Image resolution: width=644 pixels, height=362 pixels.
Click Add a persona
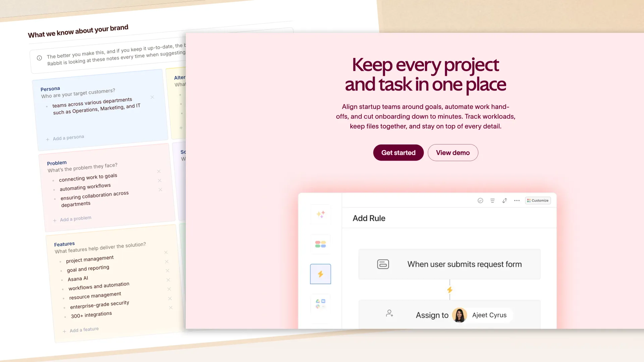(68, 137)
